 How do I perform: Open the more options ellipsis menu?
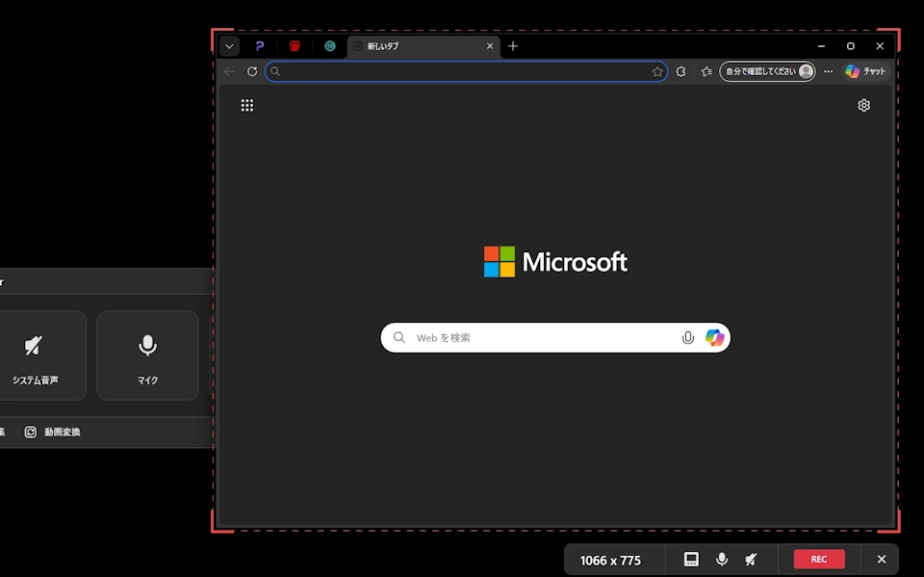click(828, 70)
